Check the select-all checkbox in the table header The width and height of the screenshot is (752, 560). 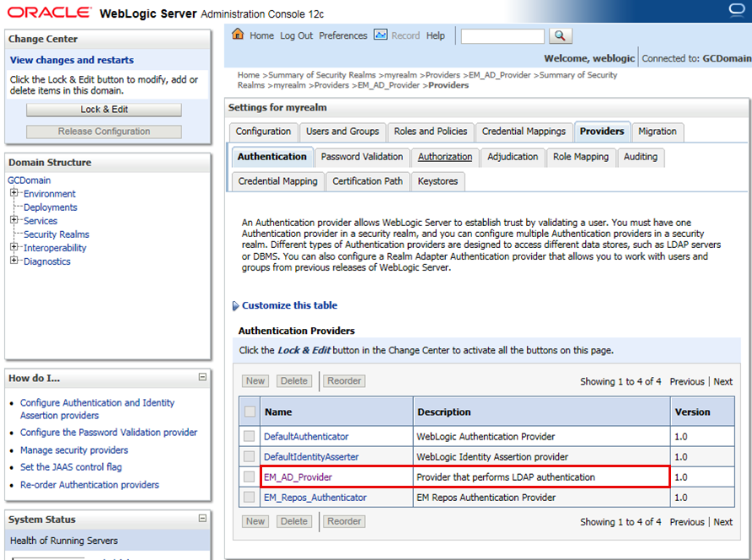(249, 411)
